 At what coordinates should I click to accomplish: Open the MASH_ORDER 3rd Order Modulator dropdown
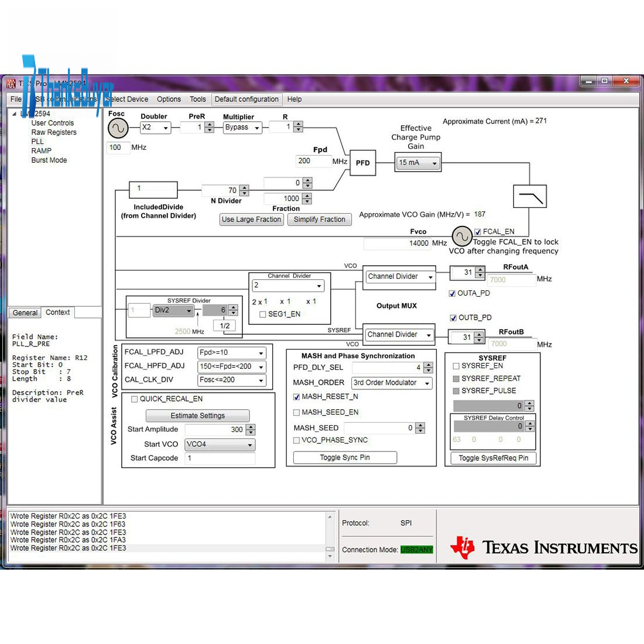(391, 383)
